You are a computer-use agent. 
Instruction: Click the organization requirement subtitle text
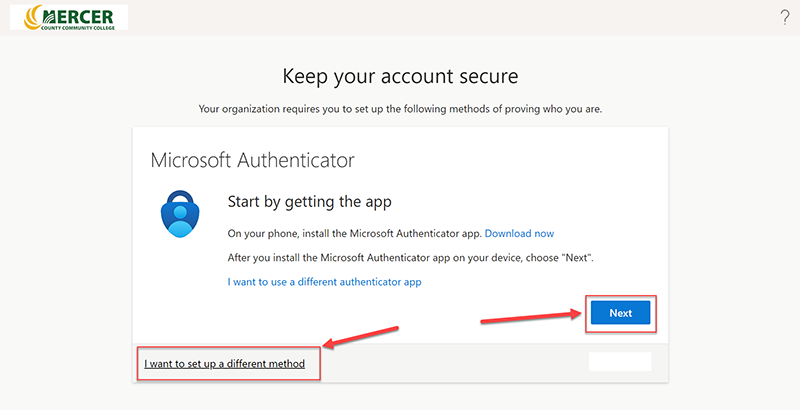point(400,108)
